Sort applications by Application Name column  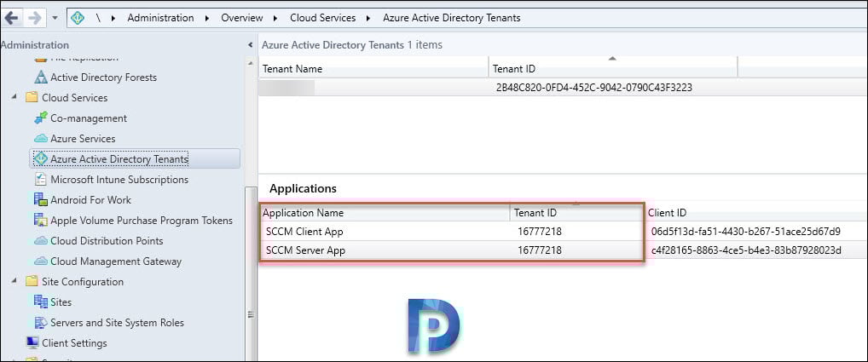click(x=385, y=213)
